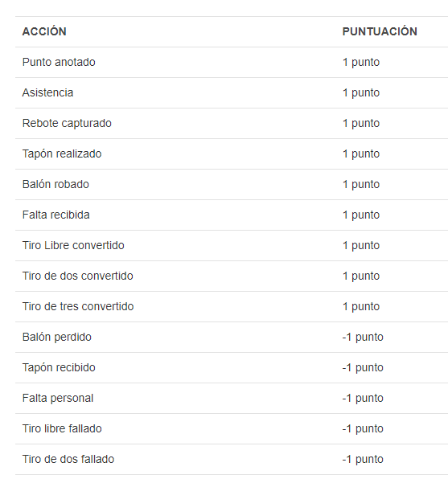Image resolution: width=448 pixels, height=479 pixels.
Task: Click the score for Falta personal
Action: coord(363,398)
